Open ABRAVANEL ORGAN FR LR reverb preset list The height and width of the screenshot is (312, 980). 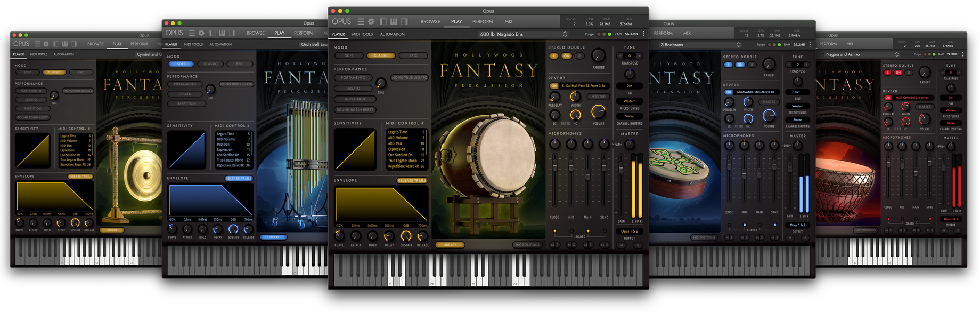pos(755,92)
